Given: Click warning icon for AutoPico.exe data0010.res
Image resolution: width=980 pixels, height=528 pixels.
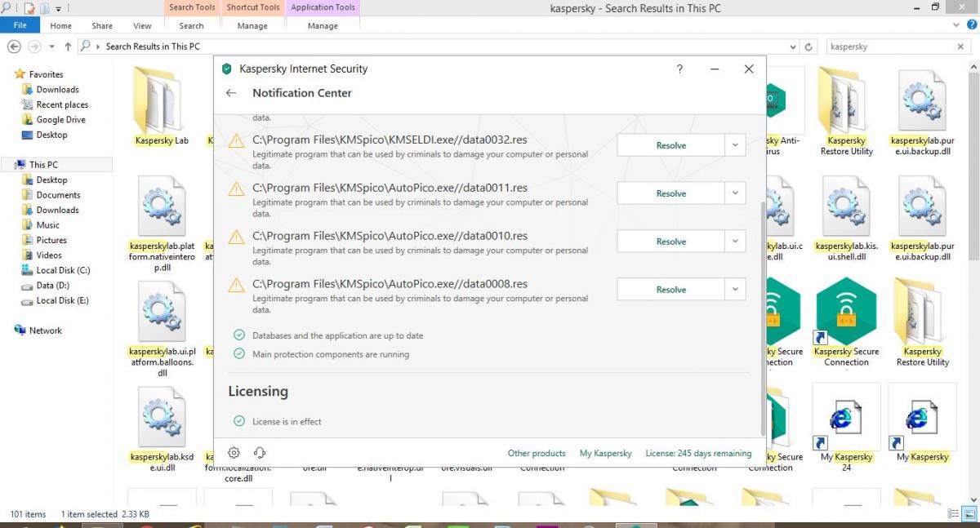Looking at the screenshot, I should pos(236,237).
